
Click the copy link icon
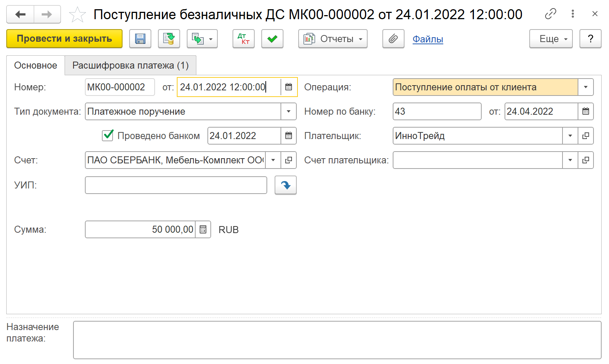(550, 14)
